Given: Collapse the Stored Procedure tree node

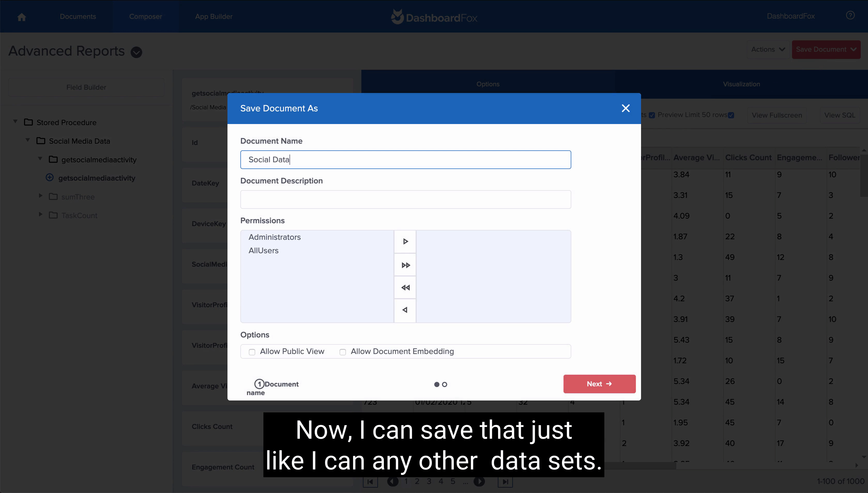Looking at the screenshot, I should point(15,121).
